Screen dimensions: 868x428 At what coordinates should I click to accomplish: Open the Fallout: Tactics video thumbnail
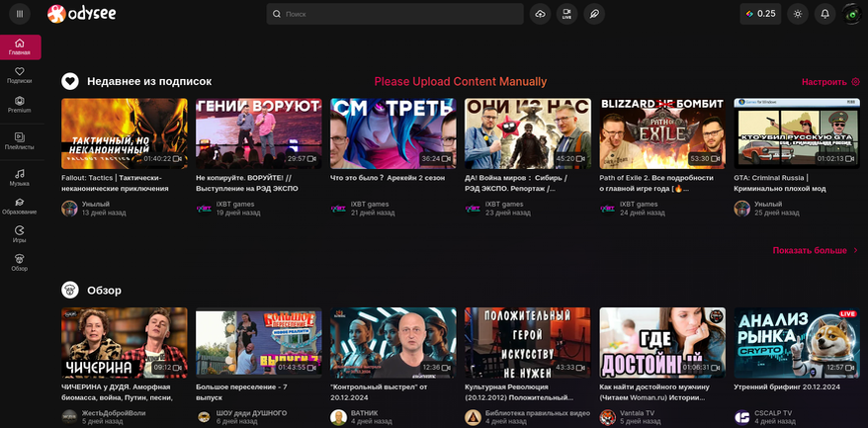coord(125,133)
